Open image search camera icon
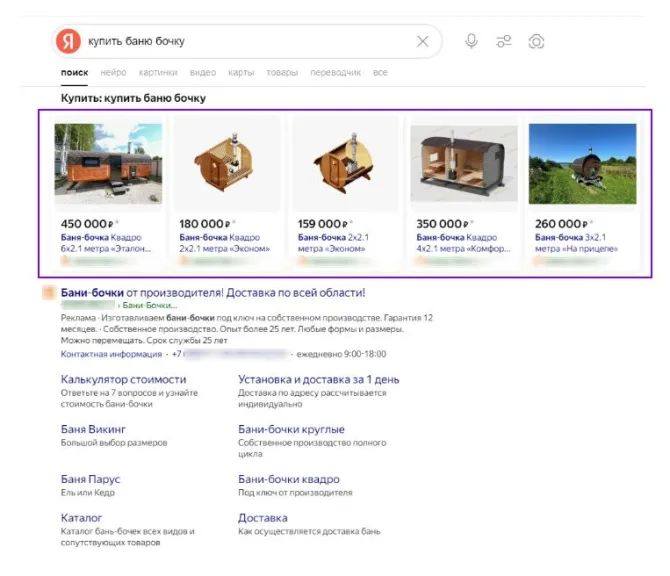670x576 pixels. click(536, 41)
